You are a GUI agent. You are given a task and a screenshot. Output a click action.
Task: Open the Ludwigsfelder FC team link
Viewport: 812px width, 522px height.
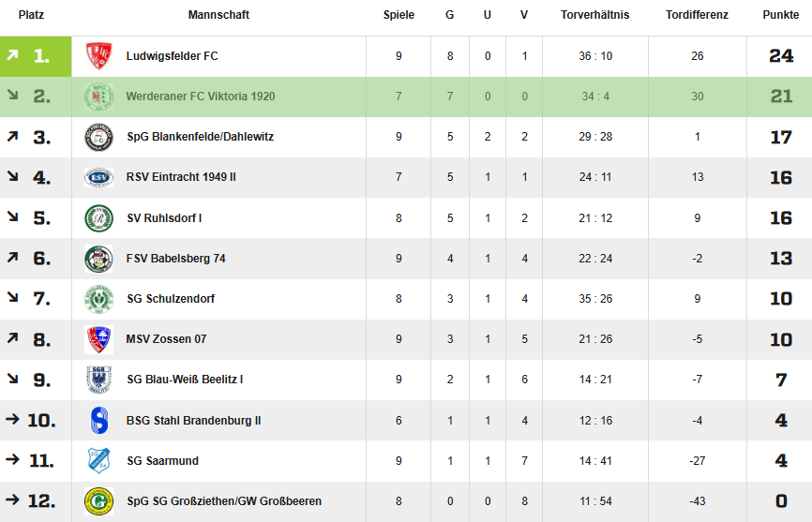coord(173,56)
